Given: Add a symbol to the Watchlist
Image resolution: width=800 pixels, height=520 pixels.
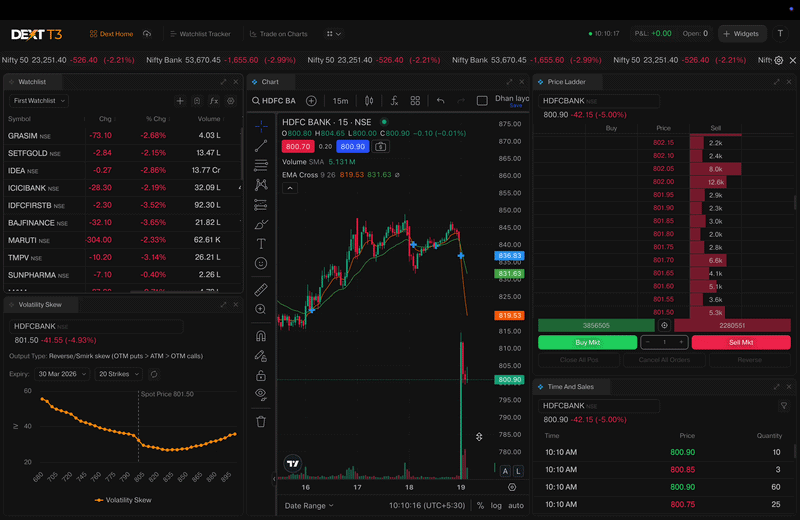Looking at the screenshot, I should [180, 101].
